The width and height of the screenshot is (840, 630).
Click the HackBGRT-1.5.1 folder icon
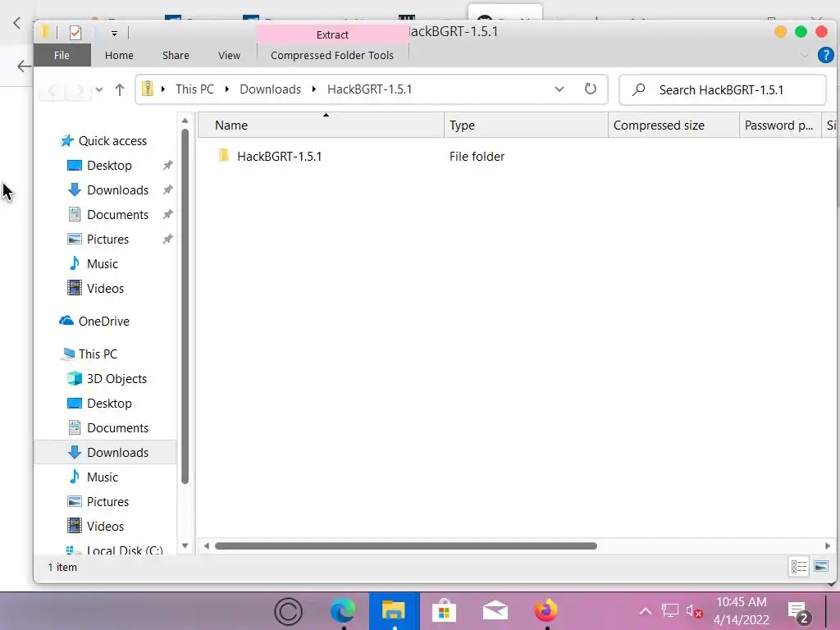click(223, 156)
